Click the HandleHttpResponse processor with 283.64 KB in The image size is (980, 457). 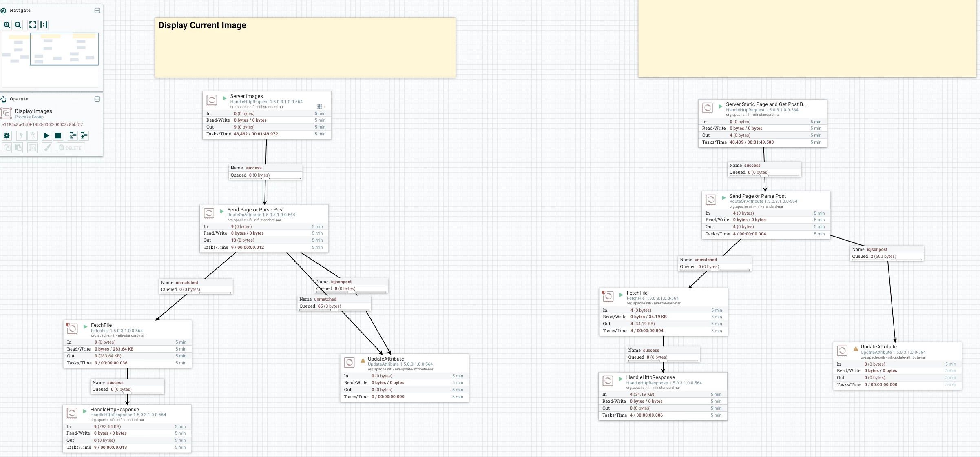(x=127, y=428)
